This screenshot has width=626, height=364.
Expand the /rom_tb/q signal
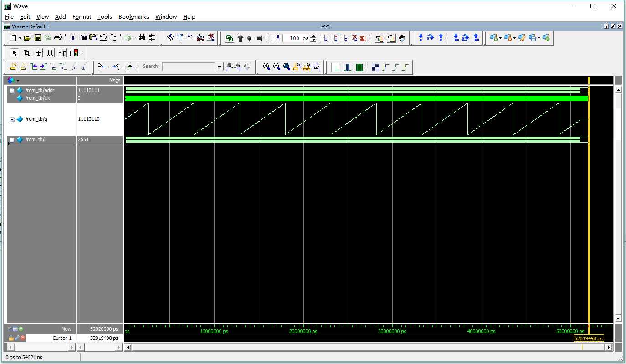(12, 119)
